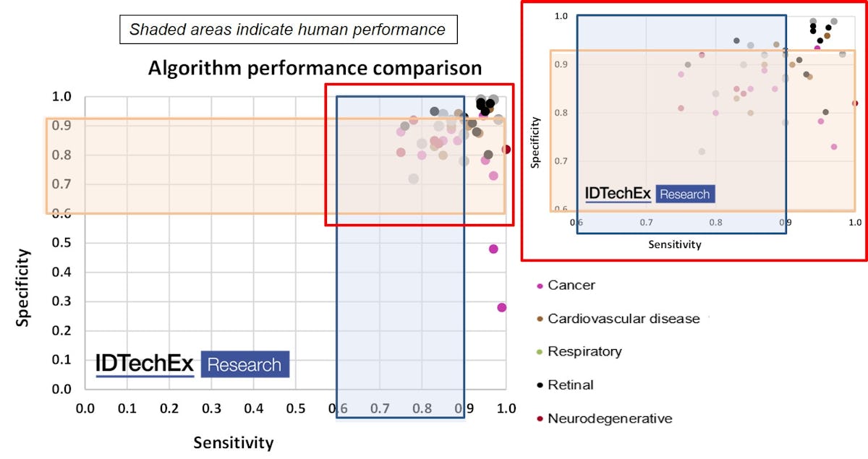This screenshot has height=459, width=868.
Task: Select the Cardiovascular disease legend label
Action: [624, 319]
